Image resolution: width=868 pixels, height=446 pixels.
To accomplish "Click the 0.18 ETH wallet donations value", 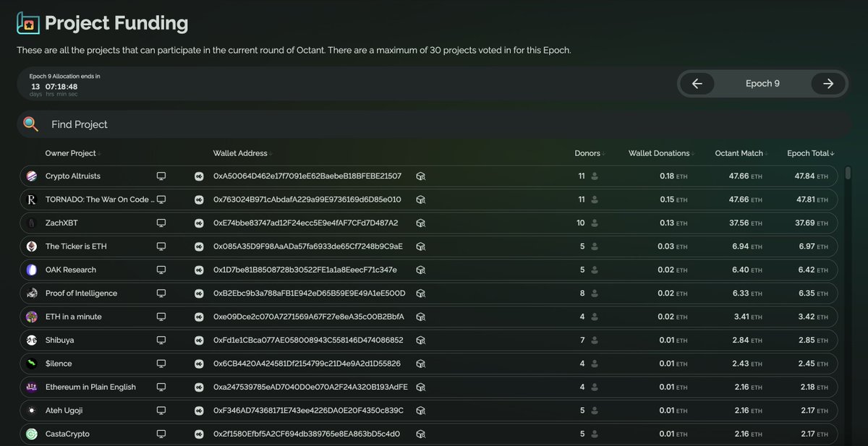I will pyautogui.click(x=674, y=176).
